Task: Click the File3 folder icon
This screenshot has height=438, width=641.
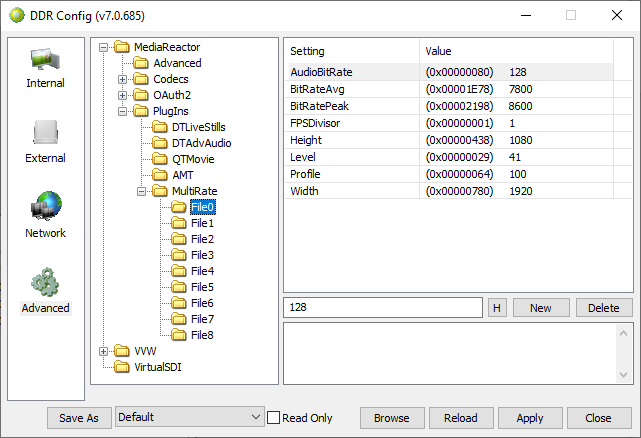Action: tap(179, 255)
